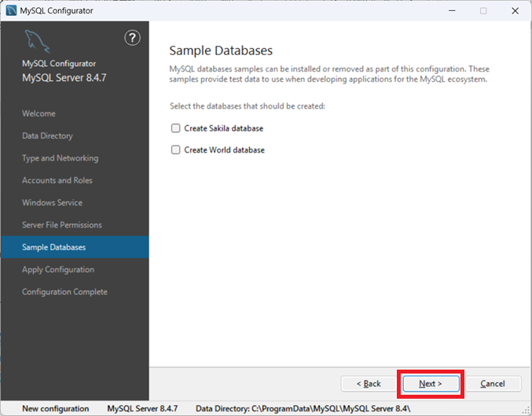Open Accounts and Roles step
The image size is (532, 416).
tap(57, 180)
